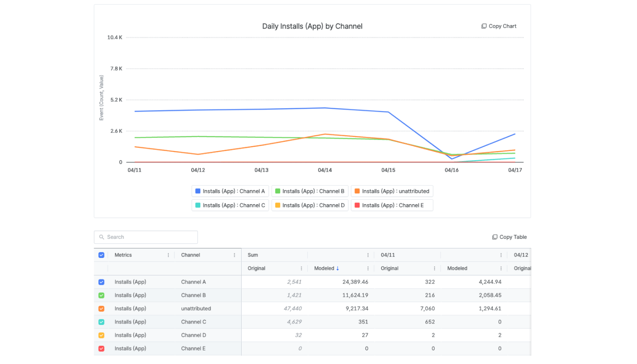The width and height of the screenshot is (637, 364).
Task: Open the Sum column options menu
Action: [368, 255]
